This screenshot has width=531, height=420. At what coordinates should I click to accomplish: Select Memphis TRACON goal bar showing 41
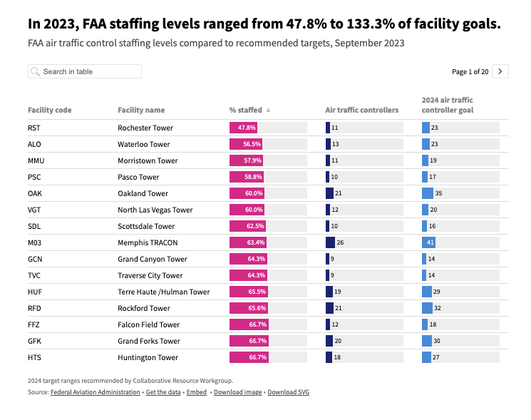pyautogui.click(x=429, y=242)
